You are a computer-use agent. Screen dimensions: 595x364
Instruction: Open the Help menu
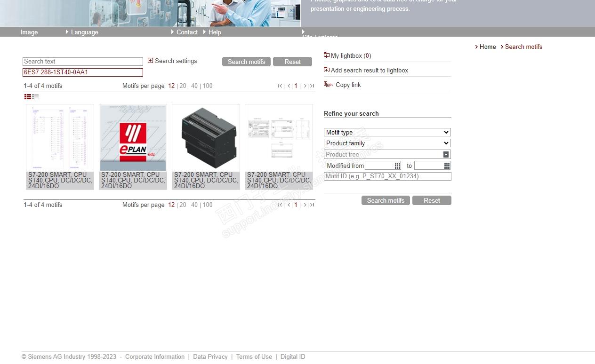coord(215,32)
